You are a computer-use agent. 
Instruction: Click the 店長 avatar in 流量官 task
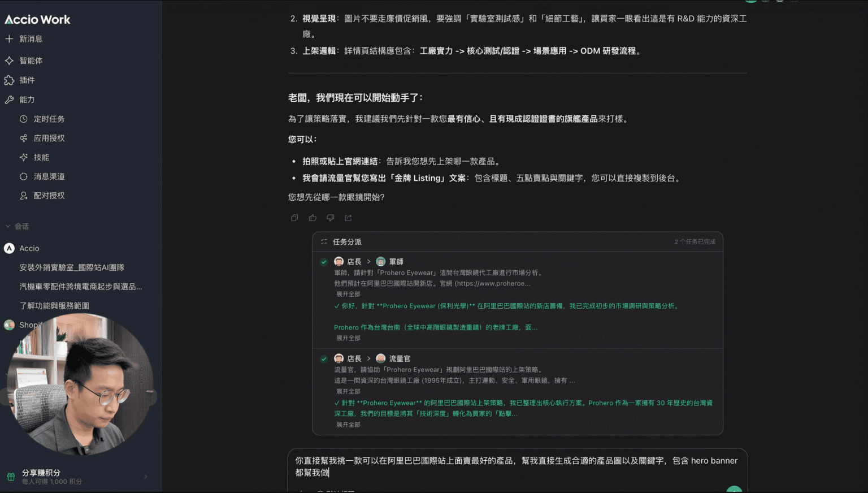[x=339, y=358]
